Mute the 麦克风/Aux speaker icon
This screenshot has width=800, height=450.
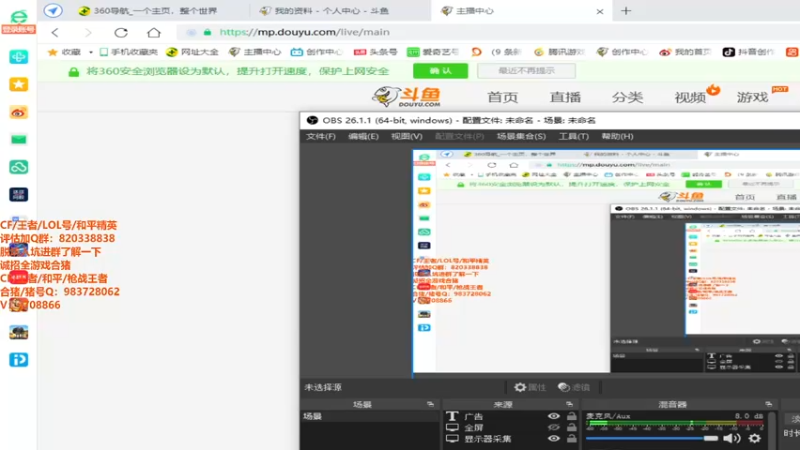[x=732, y=438]
